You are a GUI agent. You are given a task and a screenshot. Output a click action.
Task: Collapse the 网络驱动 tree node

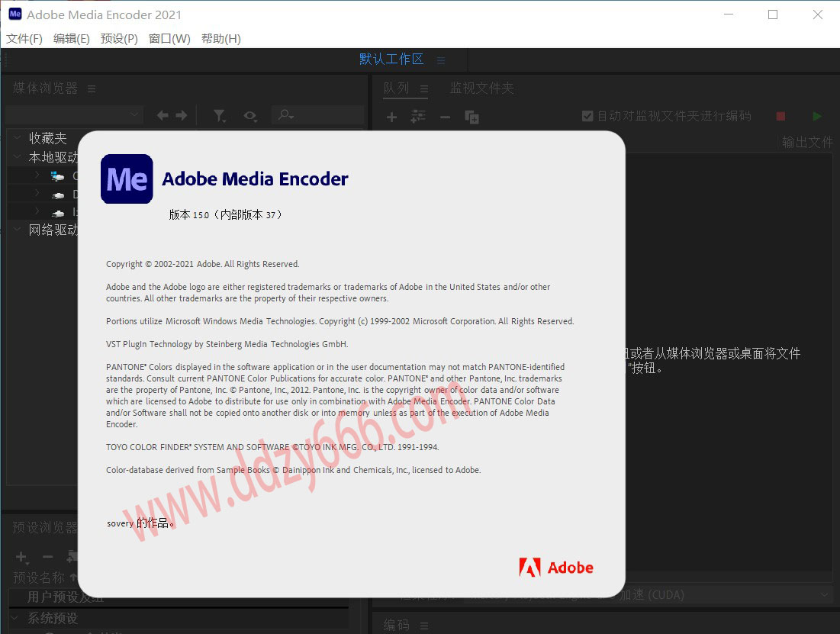tap(17, 230)
